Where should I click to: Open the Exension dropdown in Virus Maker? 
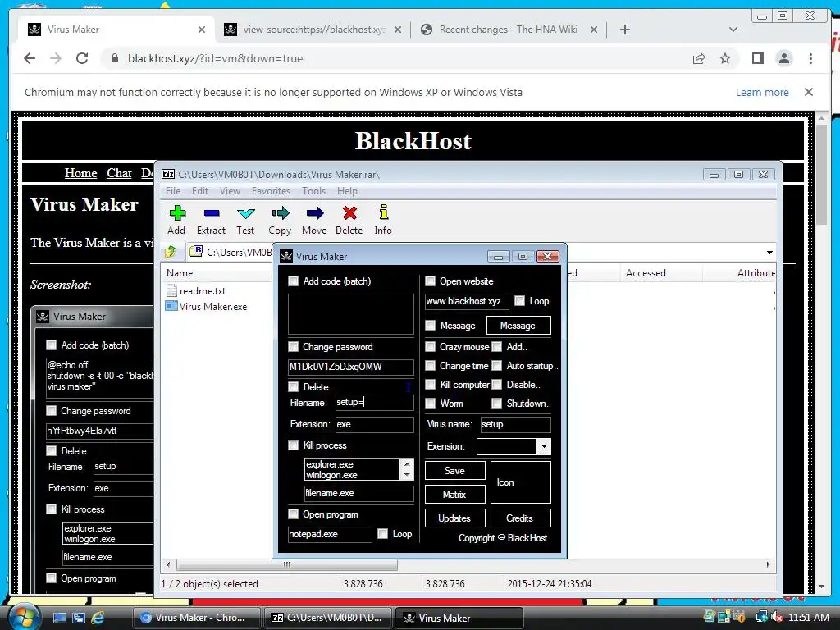click(544, 446)
